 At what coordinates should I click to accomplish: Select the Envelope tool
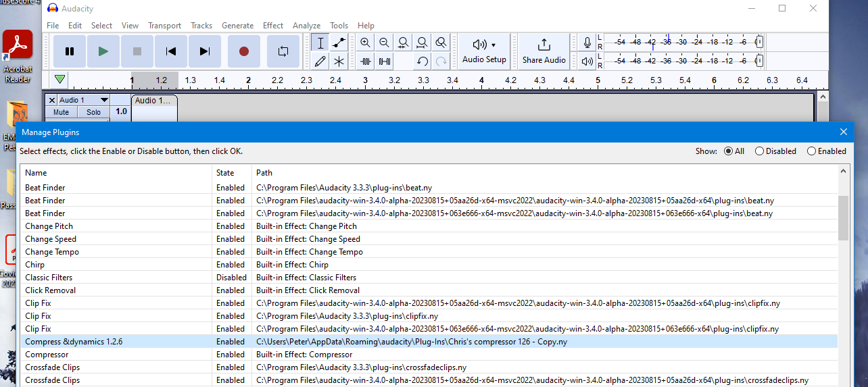coord(339,43)
